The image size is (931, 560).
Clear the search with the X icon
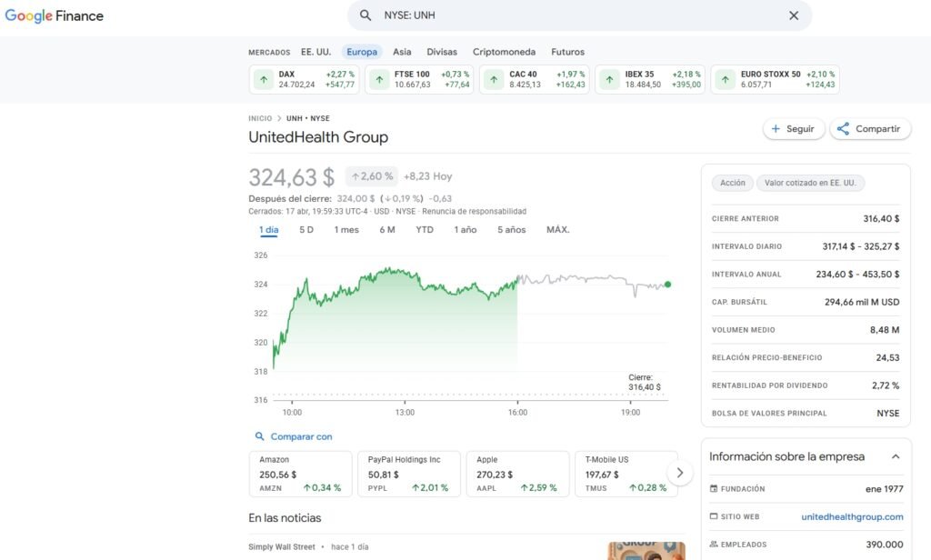[x=793, y=15]
